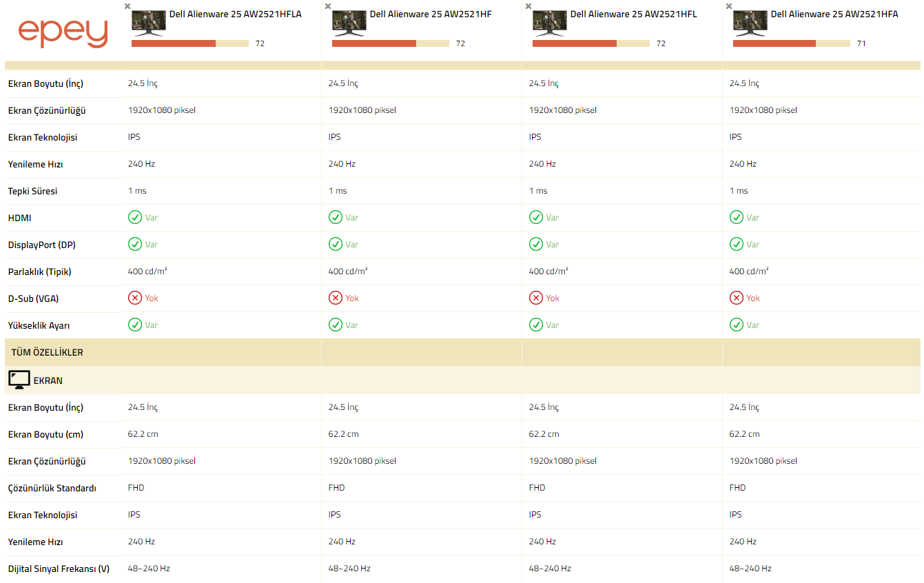This screenshot has height=583, width=924.
Task: Click the D-Sub red cross icon for AW2521HFLA
Action: click(x=135, y=298)
